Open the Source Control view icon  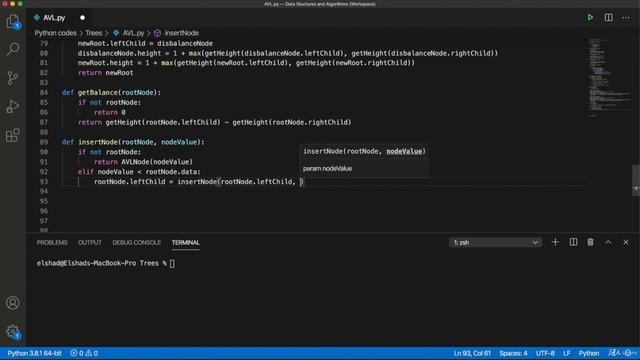tap(13, 78)
